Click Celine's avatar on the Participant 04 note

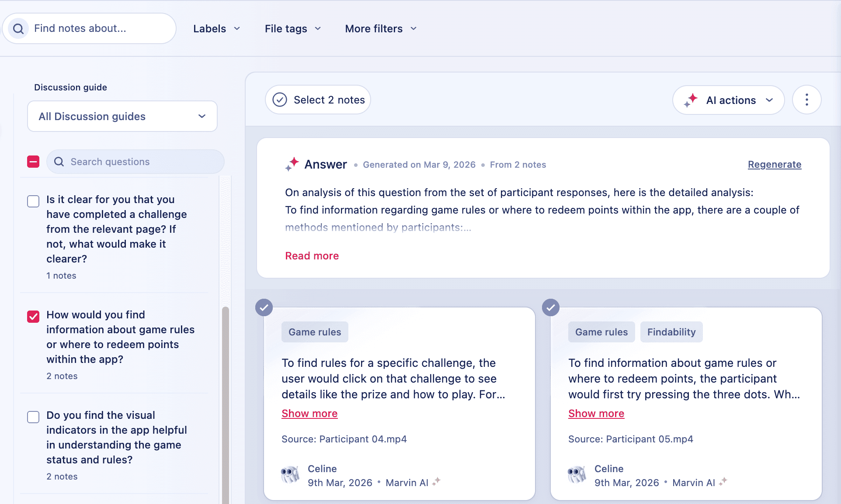click(x=290, y=474)
